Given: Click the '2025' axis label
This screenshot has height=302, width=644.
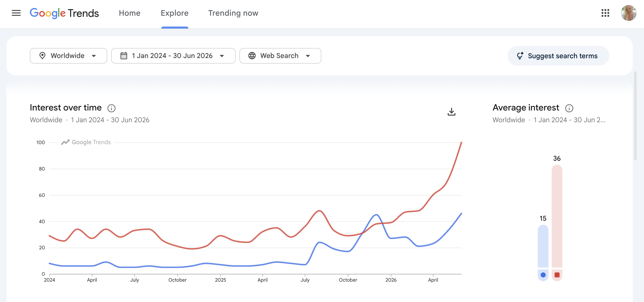Looking at the screenshot, I should (220, 280).
